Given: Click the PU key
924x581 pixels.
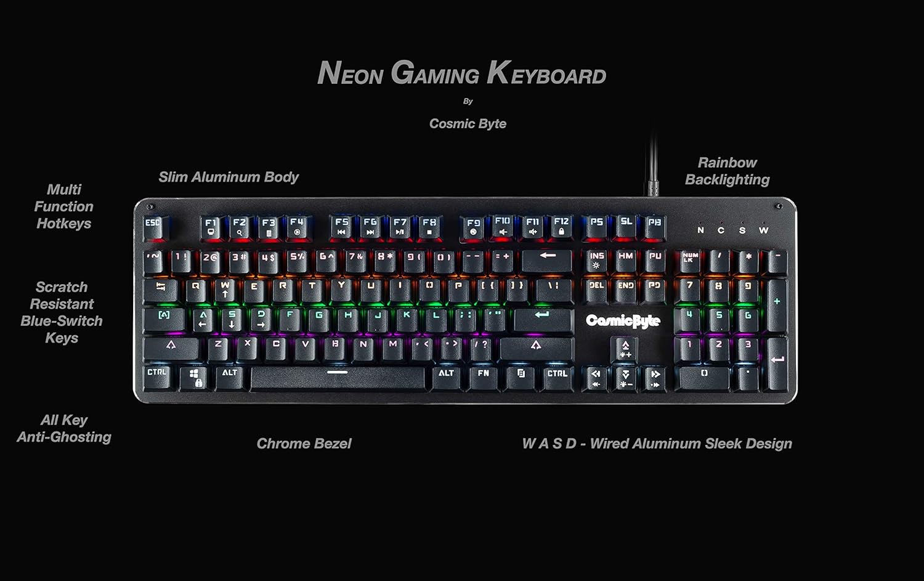Looking at the screenshot, I should 655,261.
